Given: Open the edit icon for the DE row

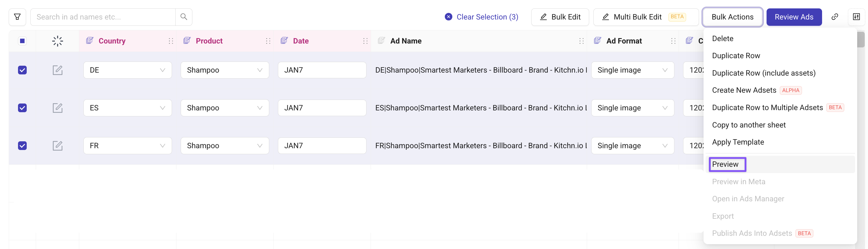Looking at the screenshot, I should 58,70.
